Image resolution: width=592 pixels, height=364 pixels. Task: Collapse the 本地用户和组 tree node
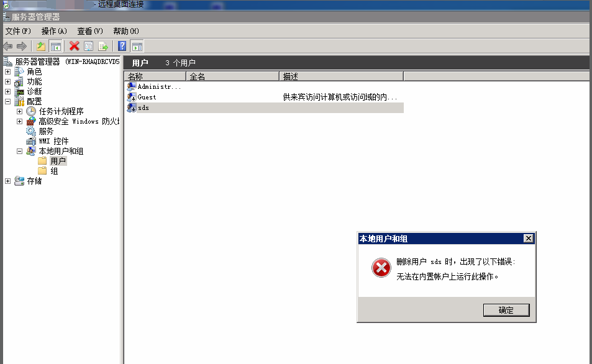[19, 152]
